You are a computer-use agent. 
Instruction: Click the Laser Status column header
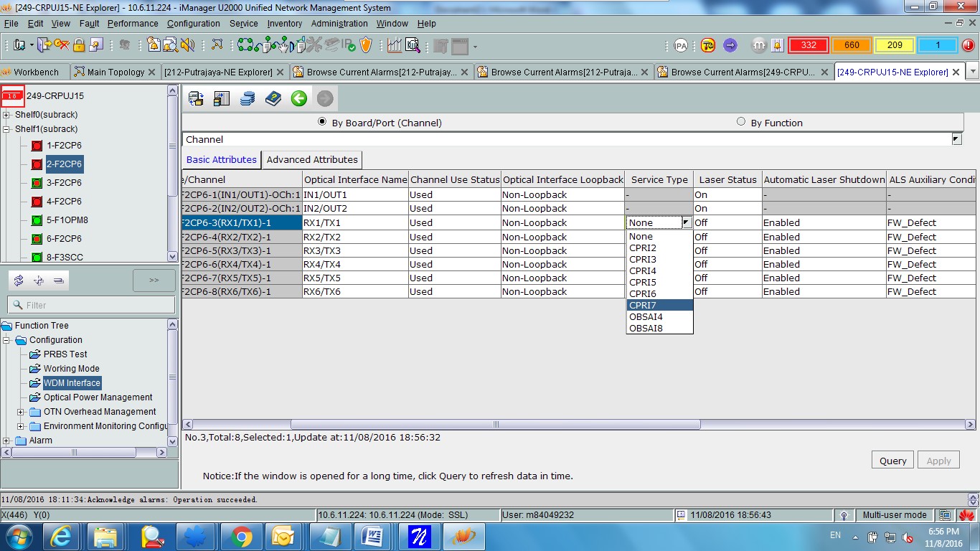click(727, 179)
